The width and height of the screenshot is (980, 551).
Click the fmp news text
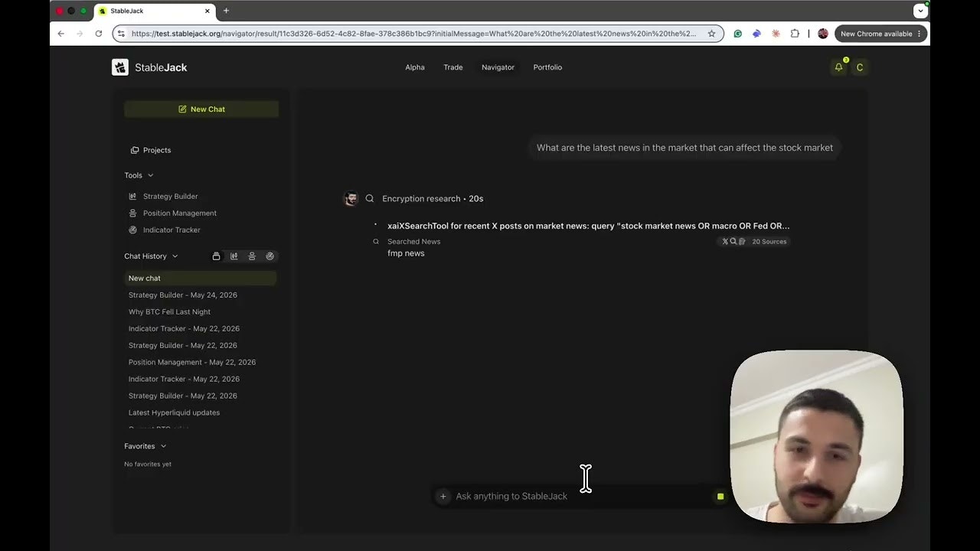[x=406, y=254]
